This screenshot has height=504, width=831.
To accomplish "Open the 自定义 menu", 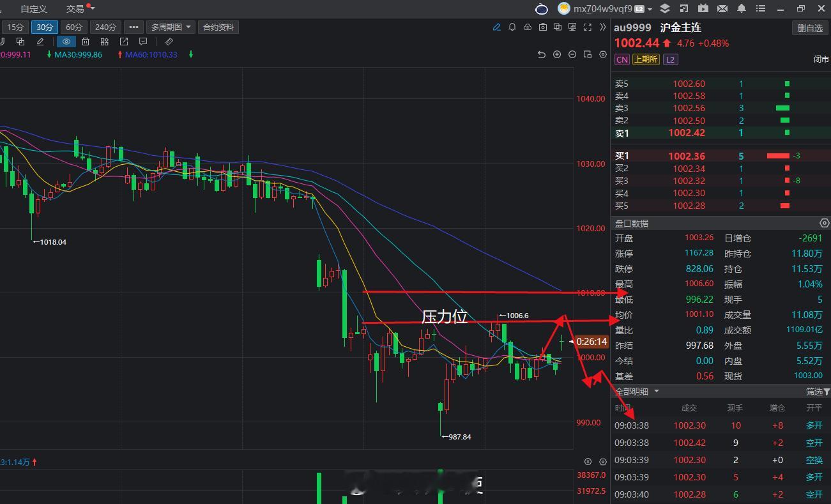I will pyautogui.click(x=34, y=9).
